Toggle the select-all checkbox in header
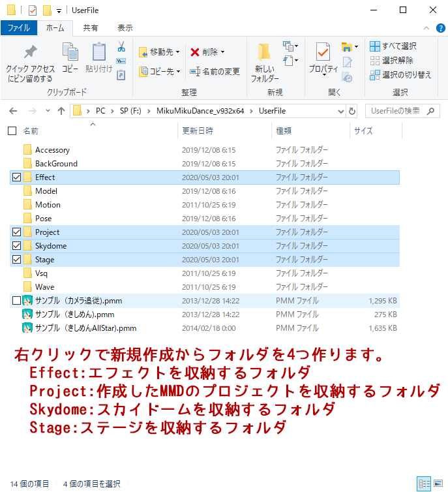Screen dimensions: 448x492 [12, 131]
